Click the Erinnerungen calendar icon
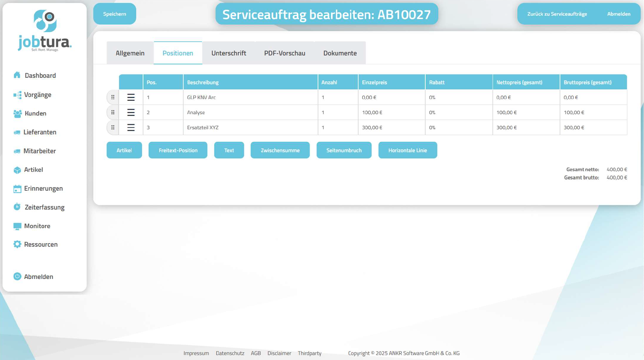Image resolution: width=644 pixels, height=360 pixels. click(x=17, y=189)
